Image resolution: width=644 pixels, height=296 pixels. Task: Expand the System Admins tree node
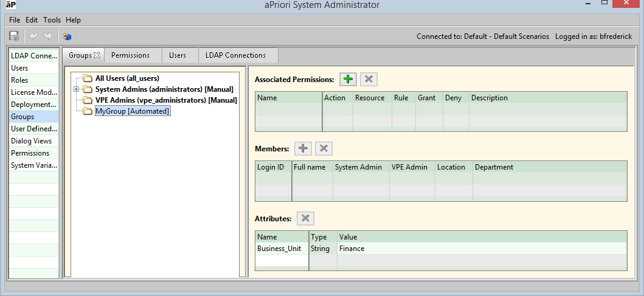tap(76, 89)
